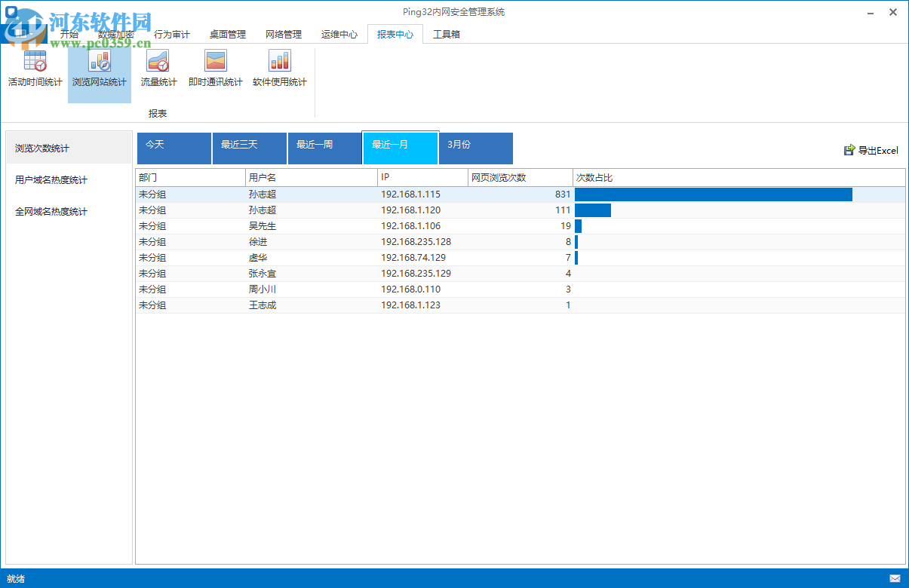The height and width of the screenshot is (588, 909).
Task: Switch to the 行为审计 tab
Action: click(x=172, y=34)
